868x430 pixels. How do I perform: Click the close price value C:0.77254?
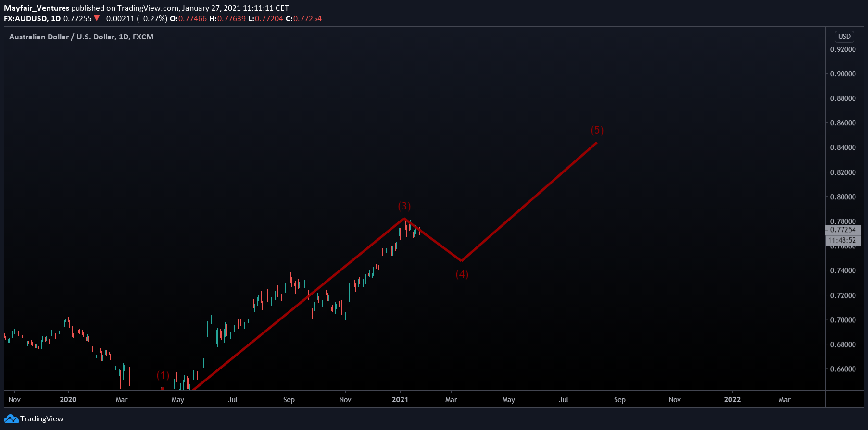pos(303,19)
